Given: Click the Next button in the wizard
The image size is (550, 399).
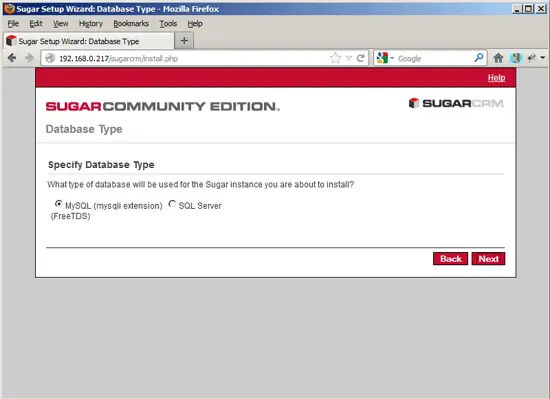Looking at the screenshot, I should click(488, 259).
